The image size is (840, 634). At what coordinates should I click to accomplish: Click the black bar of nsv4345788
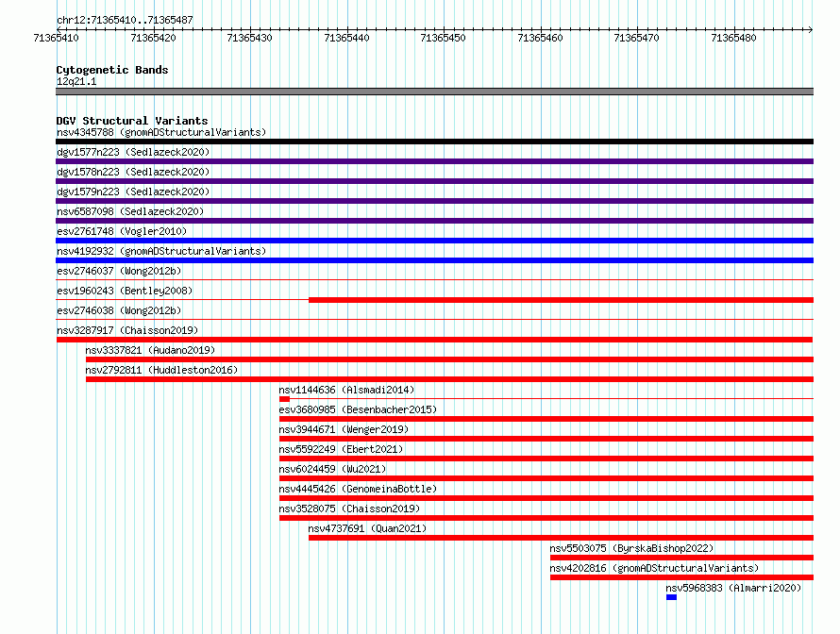434,142
